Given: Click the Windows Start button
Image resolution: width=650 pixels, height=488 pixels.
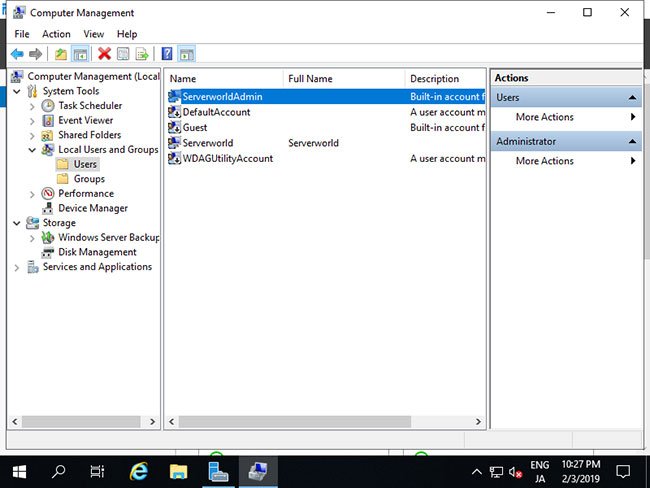Looking at the screenshot, I should 19,472.
